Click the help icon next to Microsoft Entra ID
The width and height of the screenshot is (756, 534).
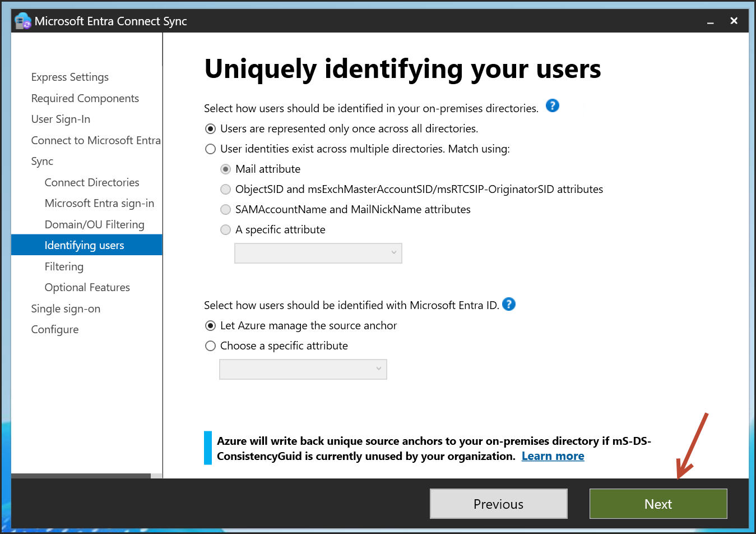point(508,304)
